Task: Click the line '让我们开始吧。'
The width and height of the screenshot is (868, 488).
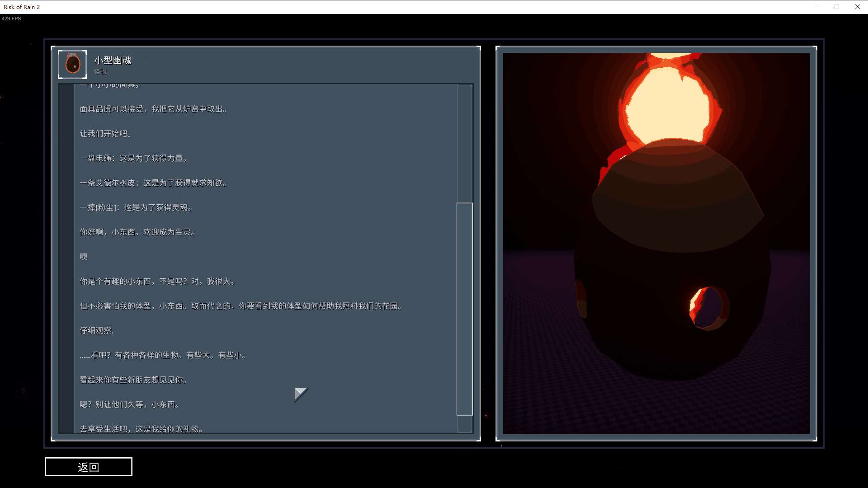Action: coord(106,134)
